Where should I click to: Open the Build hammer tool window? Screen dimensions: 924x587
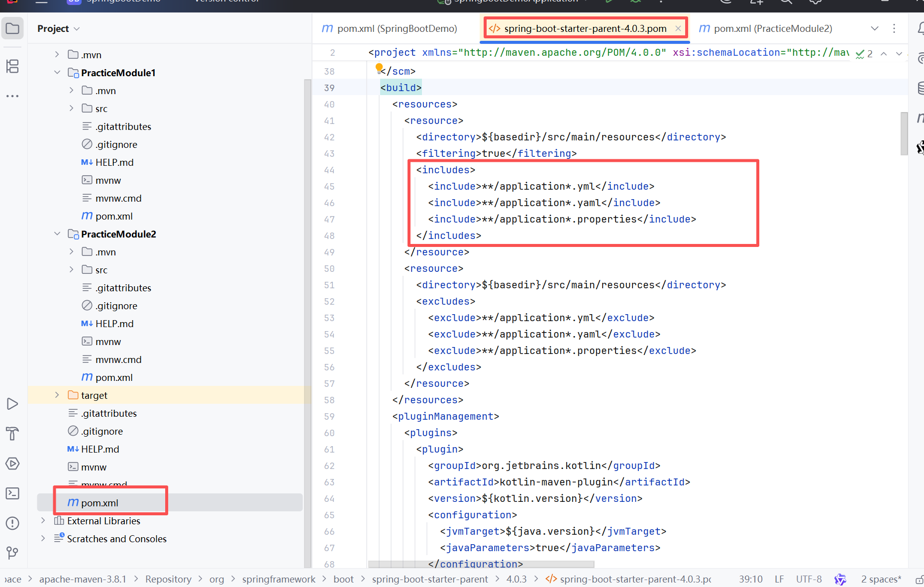(x=12, y=434)
